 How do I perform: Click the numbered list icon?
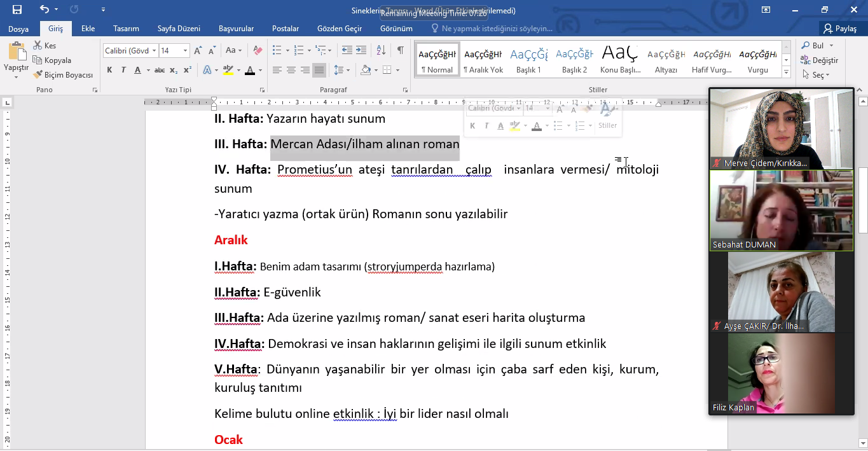tap(298, 50)
